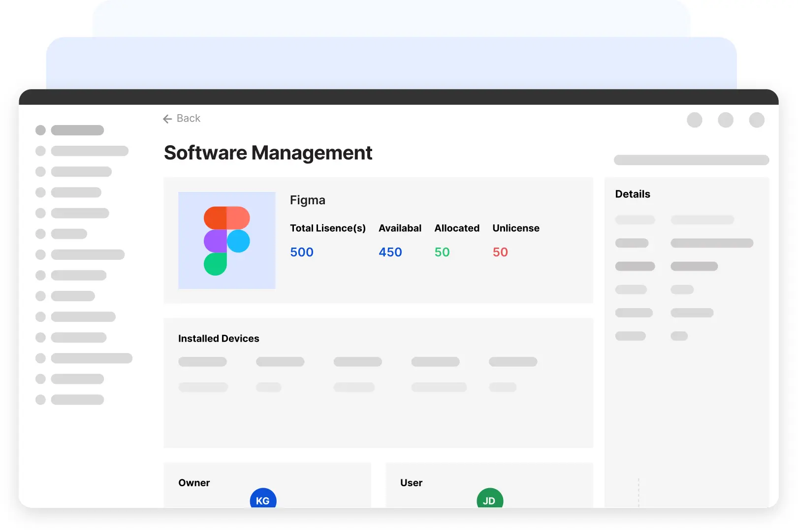This screenshot has height=532, width=798.
Task: Click the leftmost circular icon in top header
Action: pyautogui.click(x=694, y=120)
